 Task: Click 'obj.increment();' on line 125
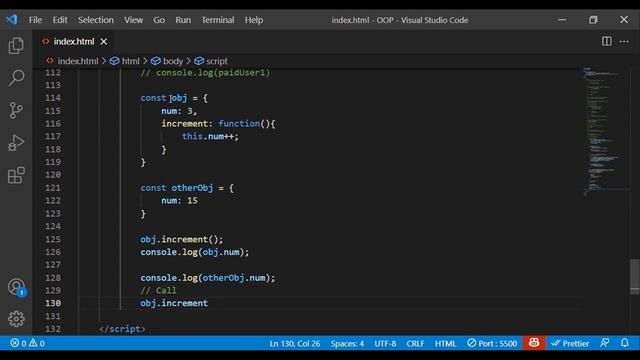click(182, 239)
